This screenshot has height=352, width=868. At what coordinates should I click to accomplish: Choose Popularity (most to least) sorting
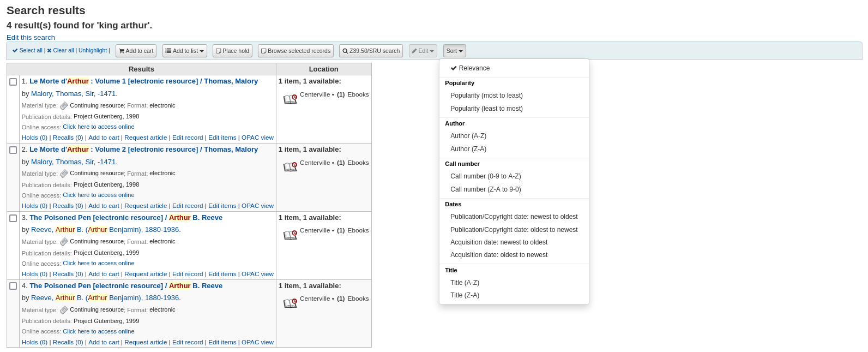486,96
